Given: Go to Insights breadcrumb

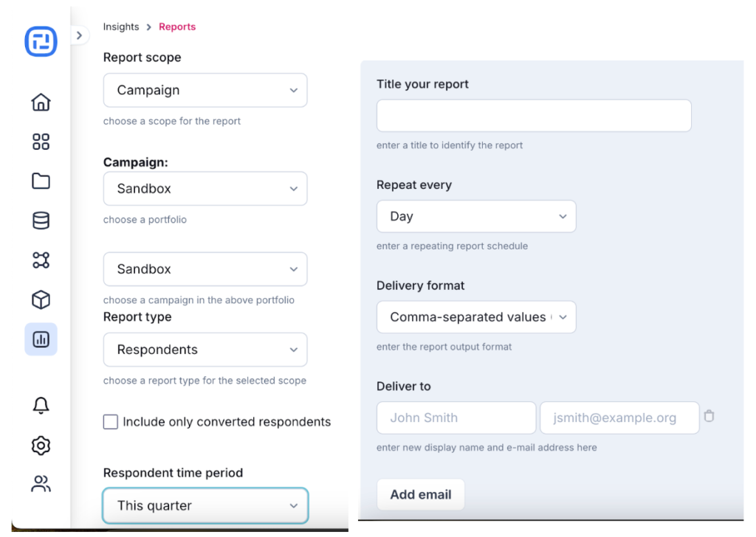Looking at the screenshot, I should tap(121, 27).
